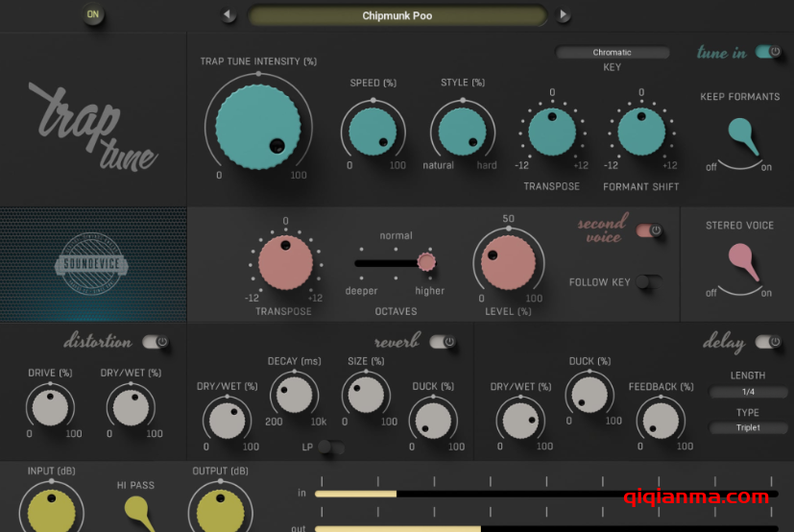Click the "natural" style label

(x=438, y=165)
